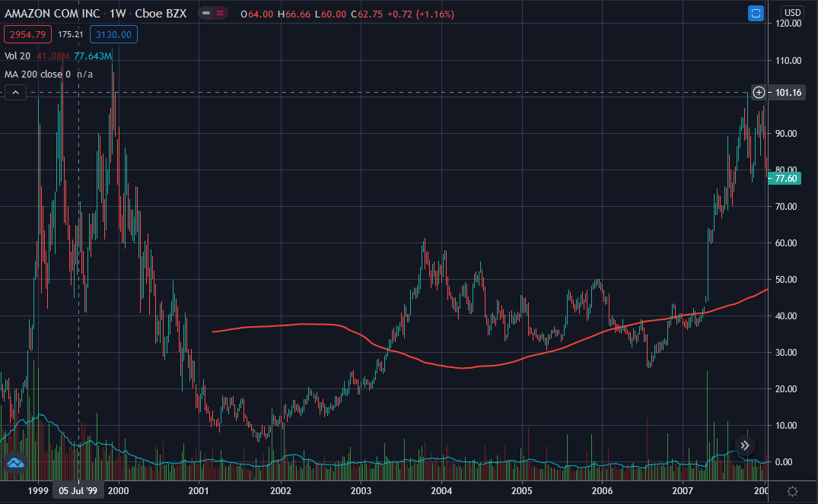Click the spread value 175.21

click(x=71, y=34)
